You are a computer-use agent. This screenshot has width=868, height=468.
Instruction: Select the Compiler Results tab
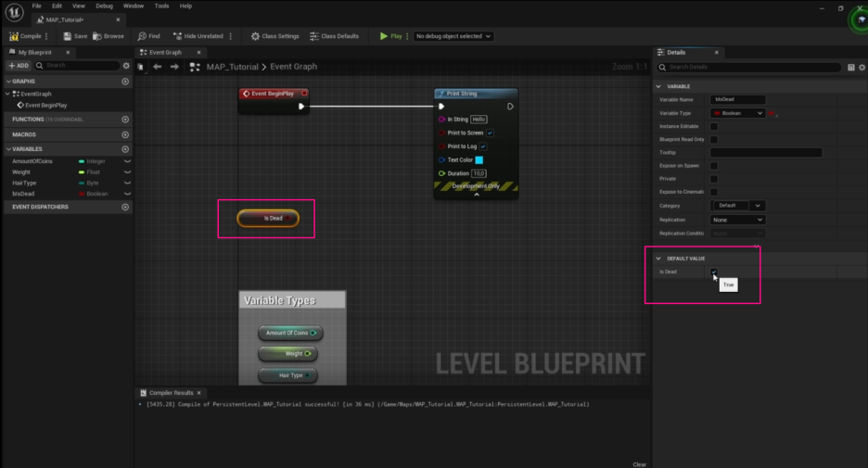[x=171, y=393]
